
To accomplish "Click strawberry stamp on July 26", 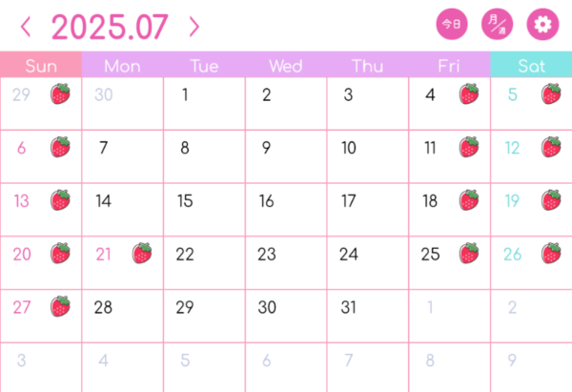I will (x=551, y=253).
